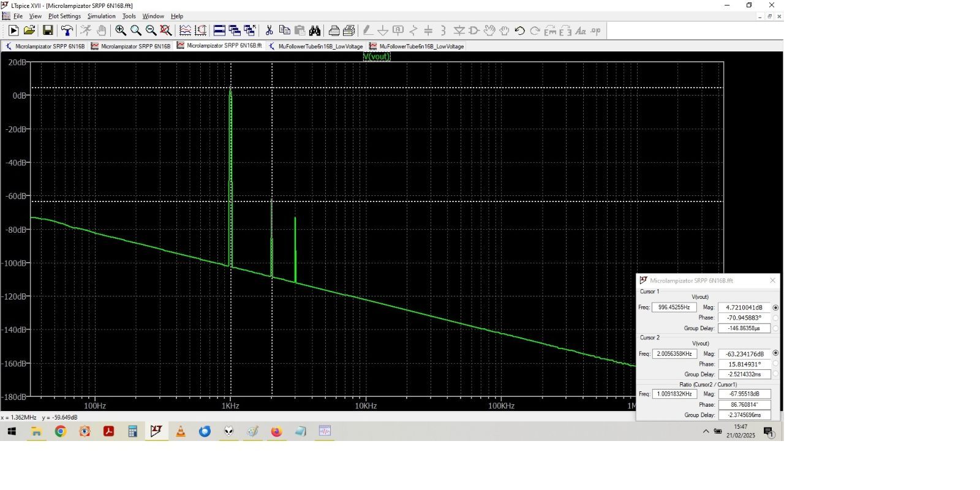Screen dimensions: 980x490
Task: Open Firefox from the taskbar
Action: point(277,432)
